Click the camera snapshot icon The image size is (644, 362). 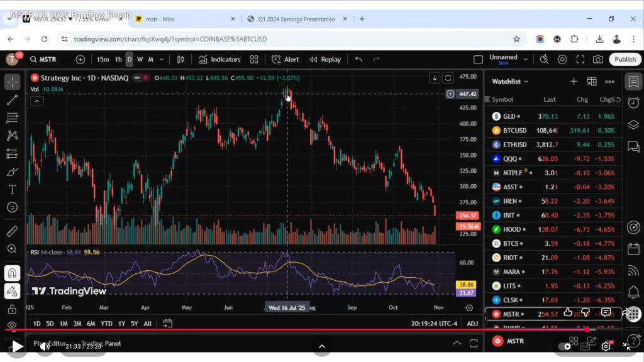(x=597, y=59)
